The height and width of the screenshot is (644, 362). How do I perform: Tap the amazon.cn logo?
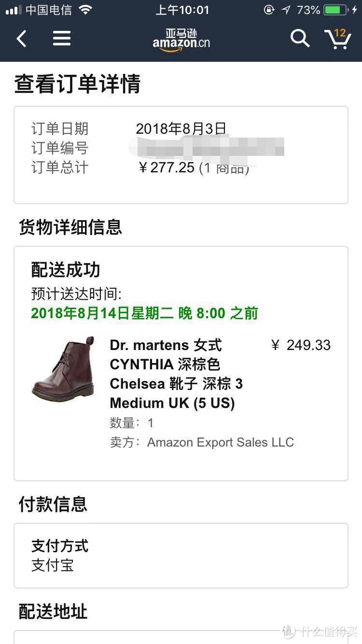point(181,40)
